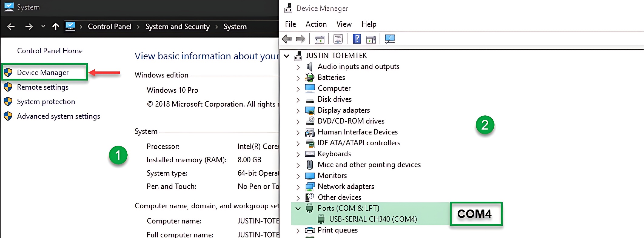Click the Batteries category icon
Screen dimensions: 644x238
[310, 78]
